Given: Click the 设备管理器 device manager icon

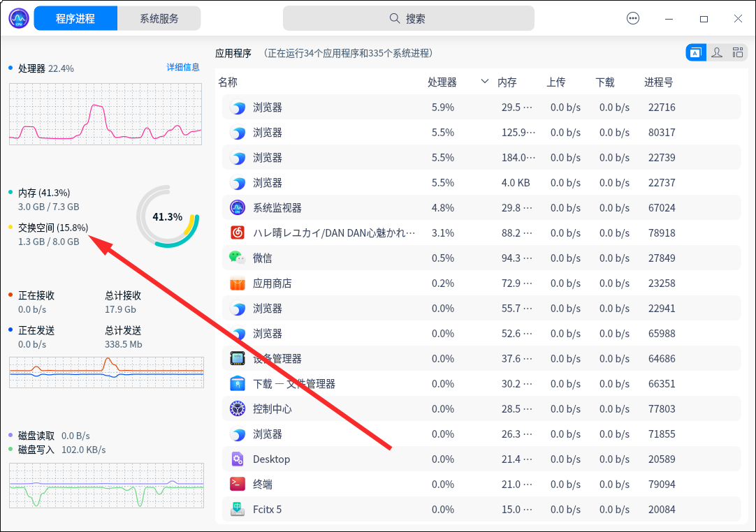Looking at the screenshot, I should pyautogui.click(x=238, y=359).
